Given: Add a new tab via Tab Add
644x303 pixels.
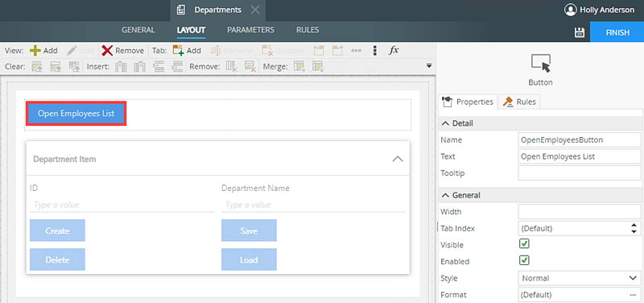Looking at the screenshot, I should click(x=187, y=51).
